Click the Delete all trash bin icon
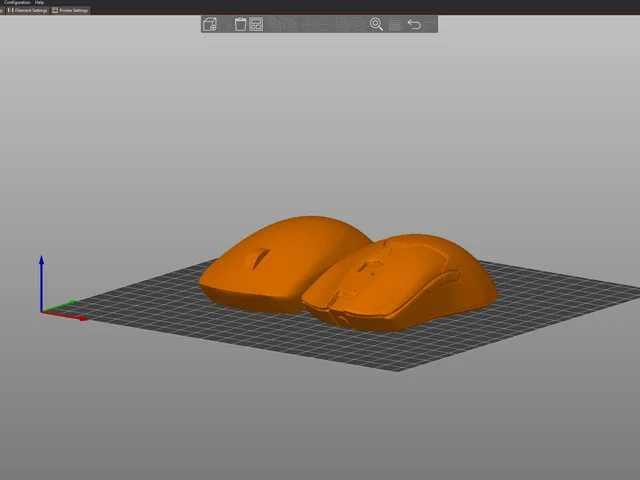The height and width of the screenshot is (480, 640). pos(240,24)
